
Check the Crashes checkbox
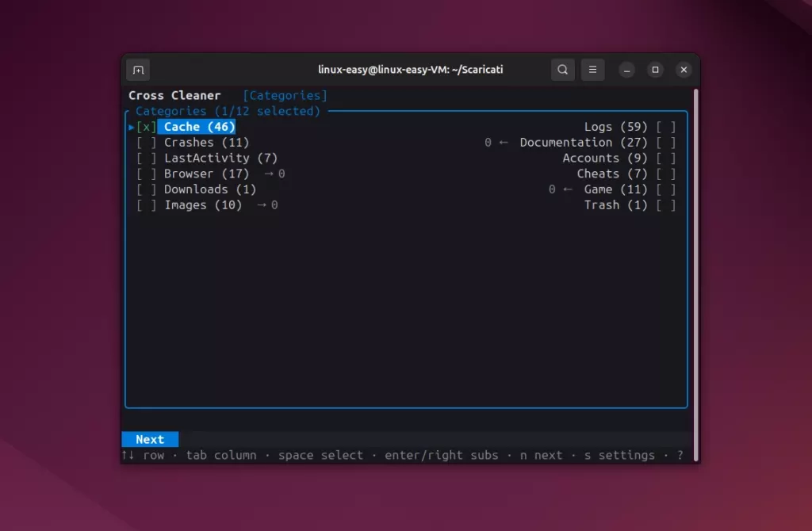[x=147, y=143]
